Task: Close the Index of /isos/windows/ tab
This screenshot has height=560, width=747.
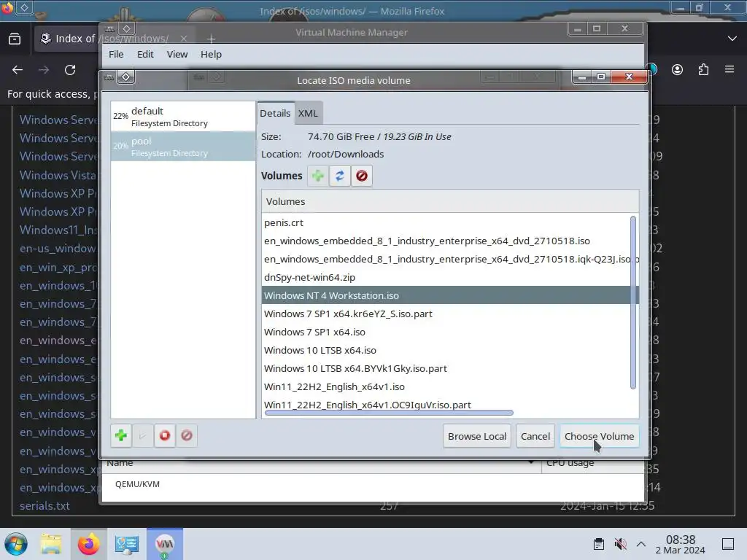Action: coord(184,39)
